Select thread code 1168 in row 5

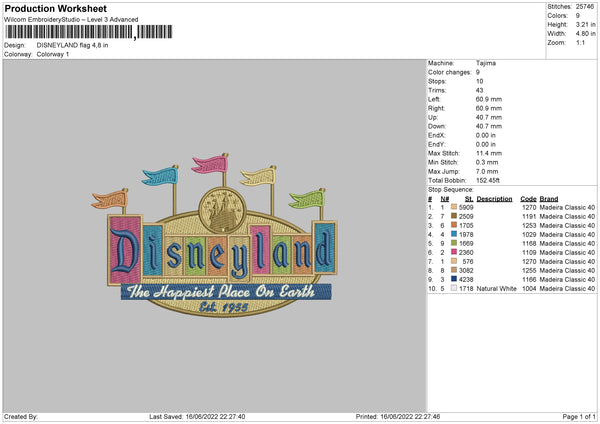529,243
